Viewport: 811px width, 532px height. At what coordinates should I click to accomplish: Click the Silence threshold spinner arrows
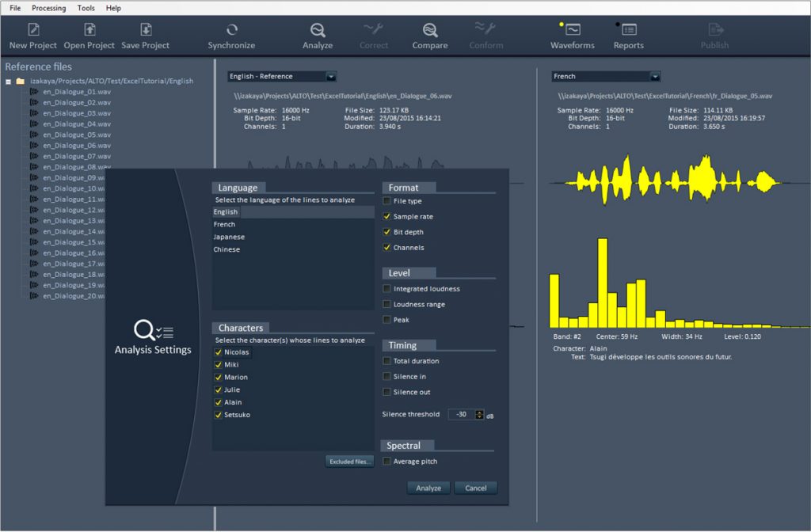(x=479, y=414)
